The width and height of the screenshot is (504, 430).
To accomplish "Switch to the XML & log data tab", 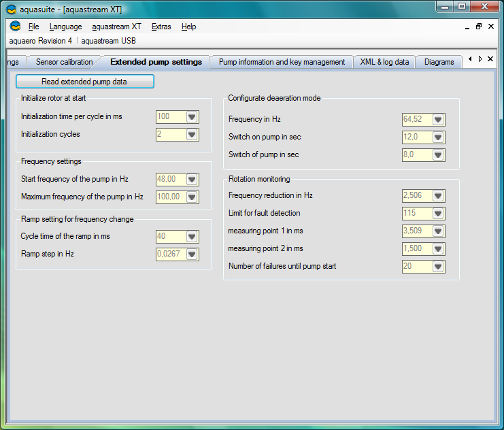I will (x=384, y=62).
